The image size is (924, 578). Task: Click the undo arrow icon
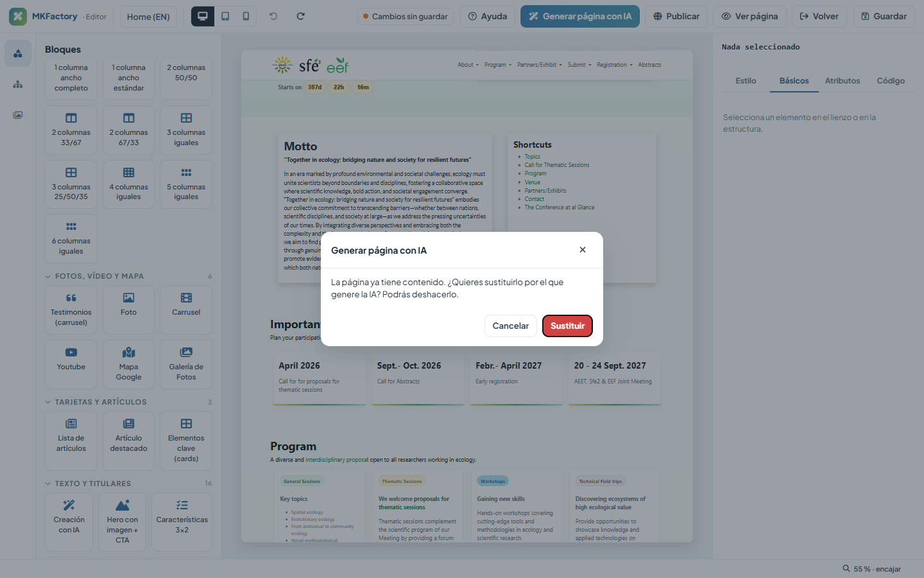[x=273, y=16]
